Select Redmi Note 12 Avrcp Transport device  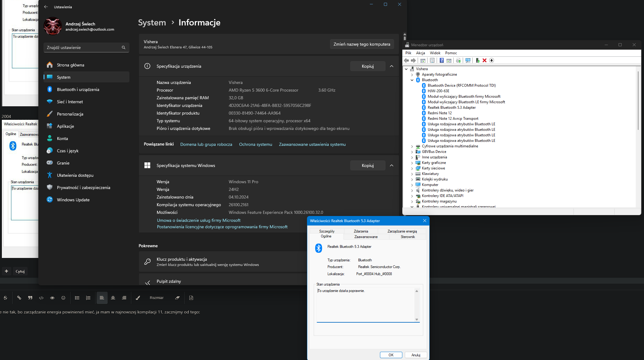click(453, 119)
